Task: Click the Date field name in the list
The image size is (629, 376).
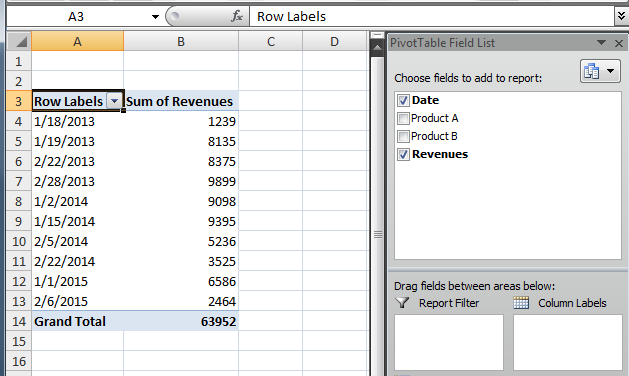Action: point(425,100)
